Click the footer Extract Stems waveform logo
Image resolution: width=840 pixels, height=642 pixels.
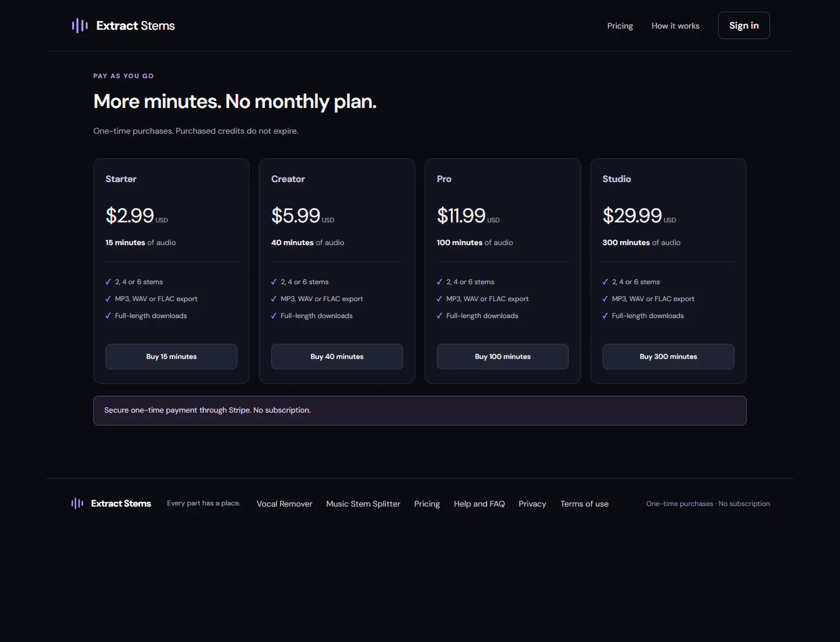coord(77,504)
